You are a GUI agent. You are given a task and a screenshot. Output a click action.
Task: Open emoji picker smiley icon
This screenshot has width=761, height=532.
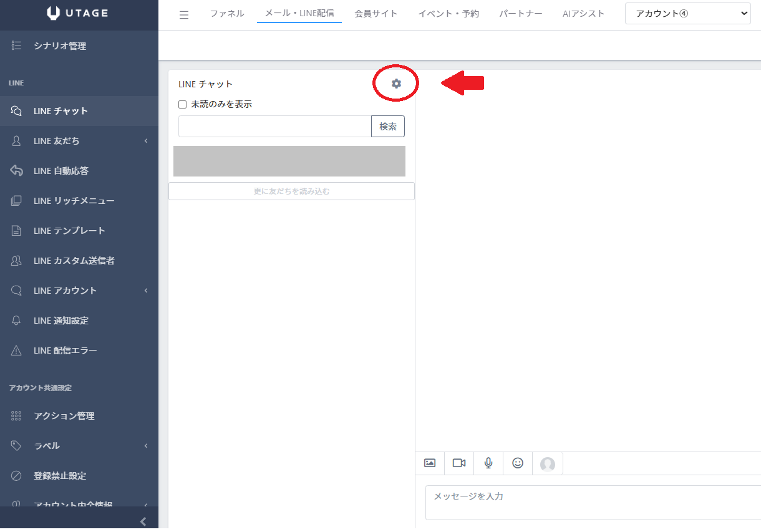pyautogui.click(x=518, y=463)
